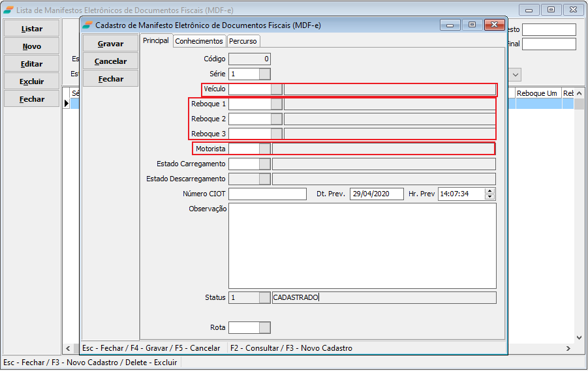Expand the dropdown behind the dialog
Screen dimensions: 588x371
[514, 75]
